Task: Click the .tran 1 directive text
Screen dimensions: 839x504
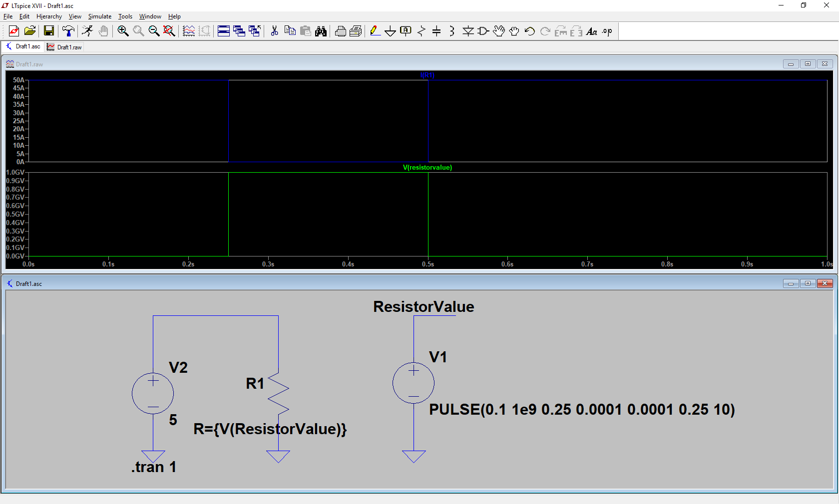Action: coord(153,467)
